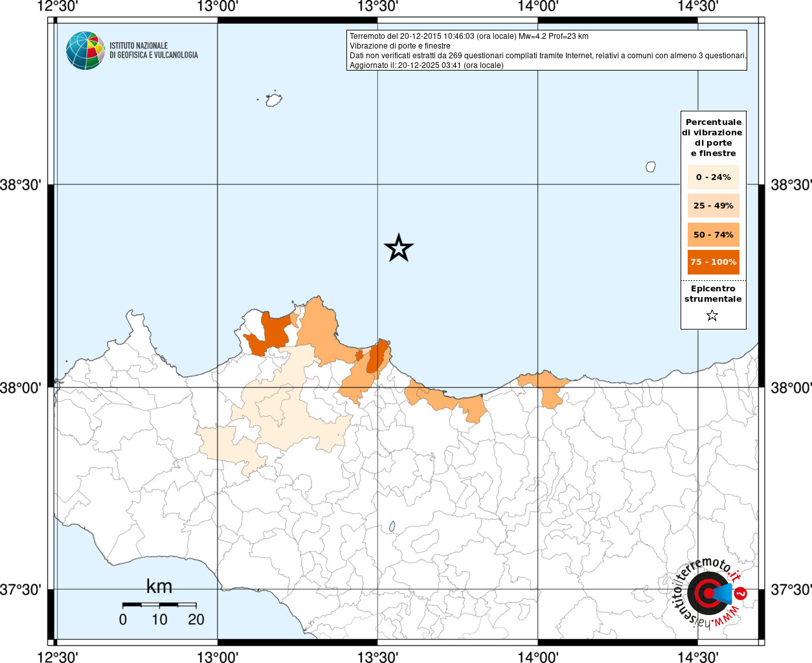Click the 'Dati non verificati' questionnaire line
This screenshot has height=663, width=812.
tap(548, 56)
